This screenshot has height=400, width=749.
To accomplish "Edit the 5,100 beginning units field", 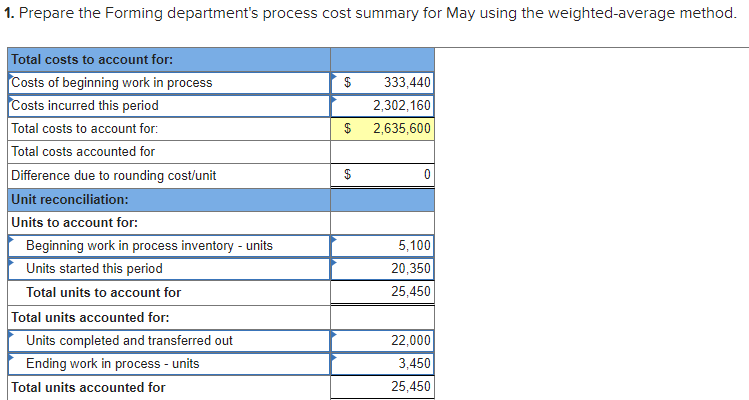I will 383,246.
